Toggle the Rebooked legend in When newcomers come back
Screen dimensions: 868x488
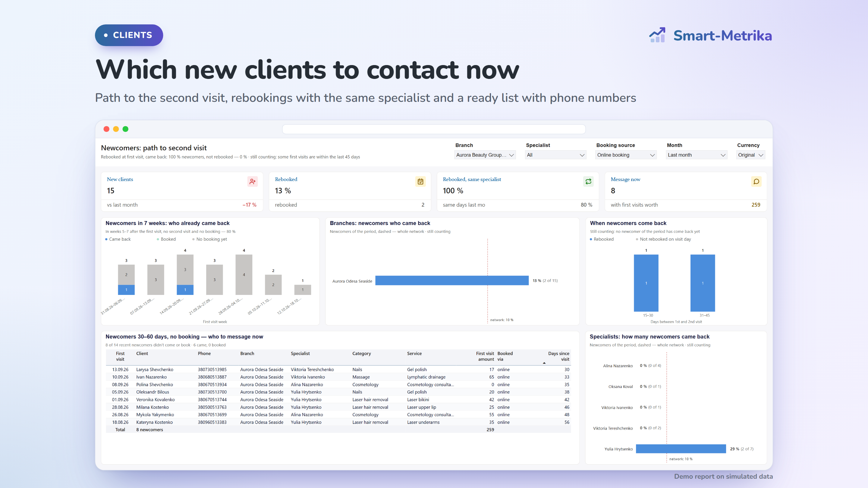click(602, 239)
